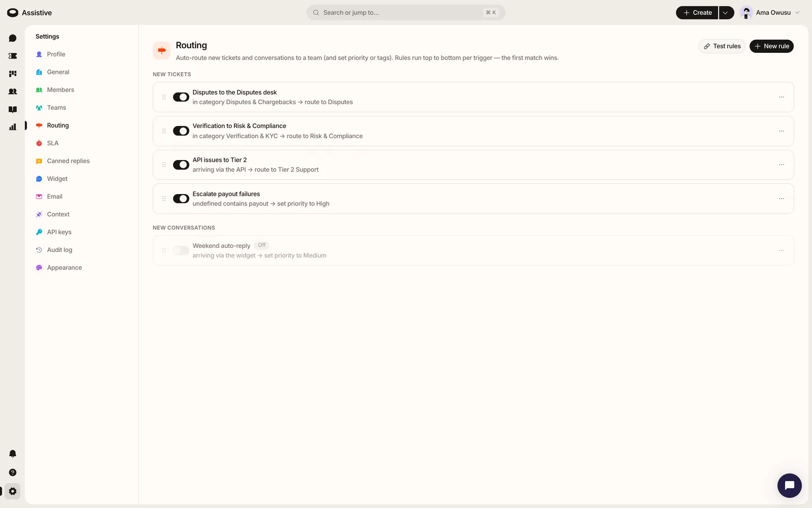Click the Test rules button
812x508 pixels.
(722, 46)
